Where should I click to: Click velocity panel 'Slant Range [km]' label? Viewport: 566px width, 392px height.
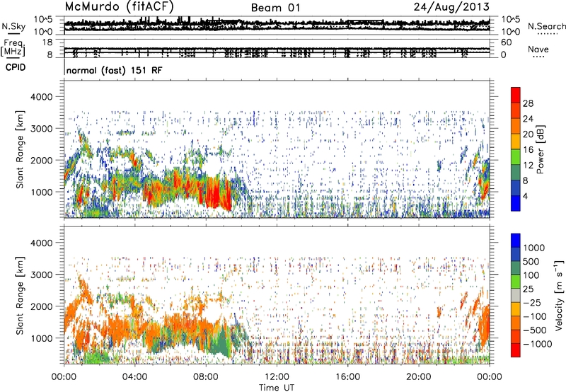(x=21, y=295)
